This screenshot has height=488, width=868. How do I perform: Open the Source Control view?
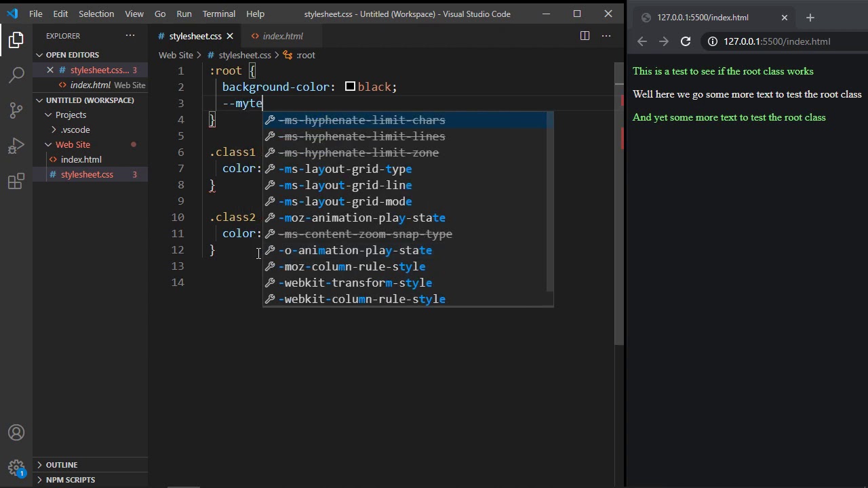16,110
